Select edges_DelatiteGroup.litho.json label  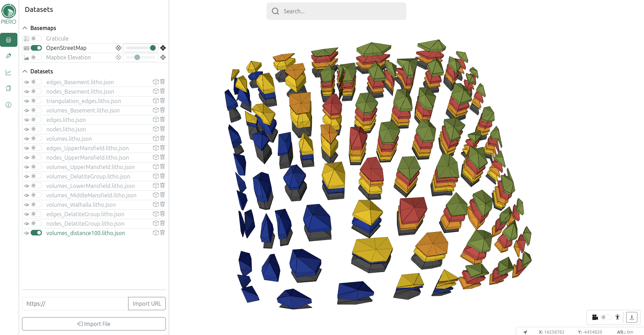coord(85,214)
